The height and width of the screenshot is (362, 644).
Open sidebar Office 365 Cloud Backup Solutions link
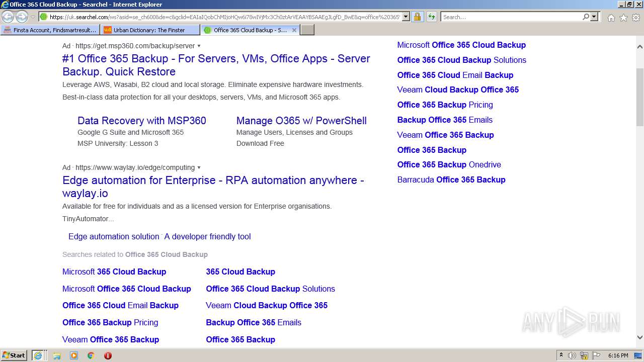(x=461, y=60)
